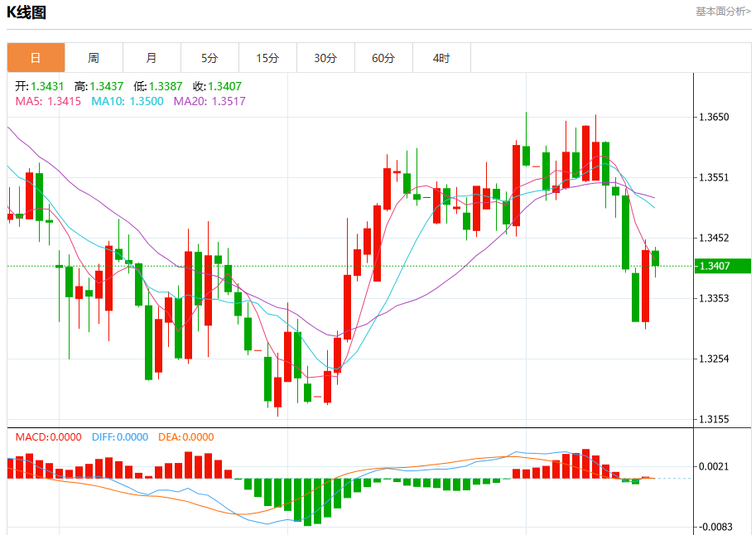Click the 收 1.3407 closing price value

coord(217,86)
